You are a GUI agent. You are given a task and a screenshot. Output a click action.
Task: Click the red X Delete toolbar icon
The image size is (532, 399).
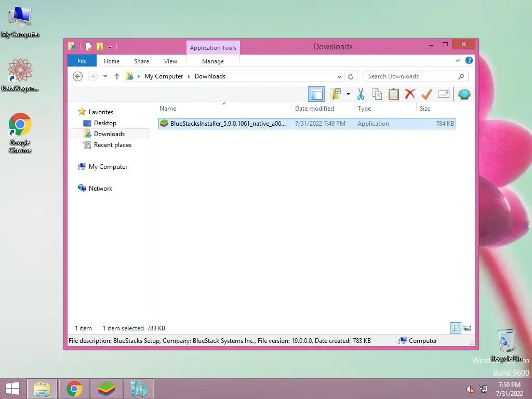[x=410, y=94]
